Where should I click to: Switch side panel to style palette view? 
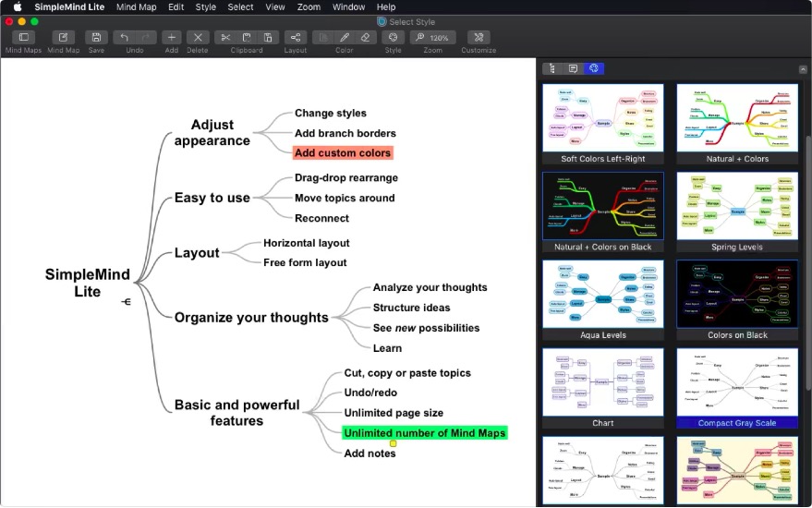[x=593, y=68]
